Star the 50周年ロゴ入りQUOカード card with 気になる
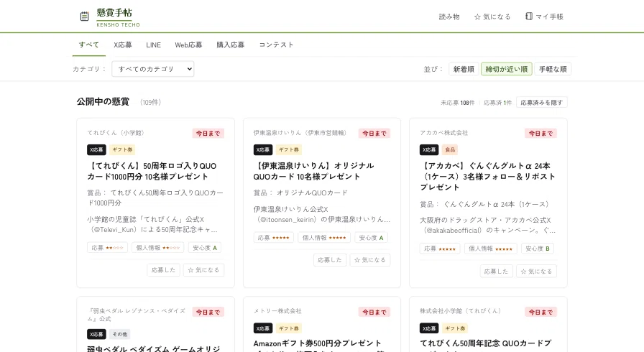 [x=203, y=270]
